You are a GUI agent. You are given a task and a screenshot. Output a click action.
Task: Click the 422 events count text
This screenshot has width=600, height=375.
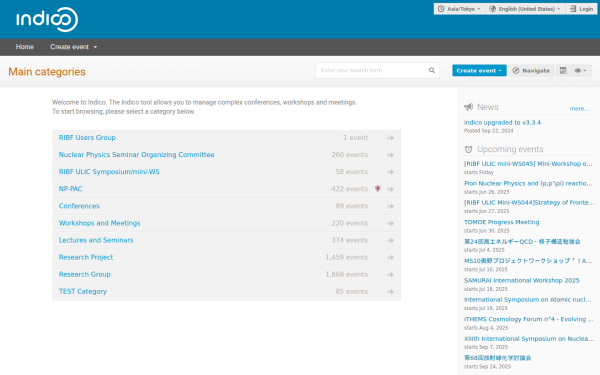pyautogui.click(x=350, y=189)
